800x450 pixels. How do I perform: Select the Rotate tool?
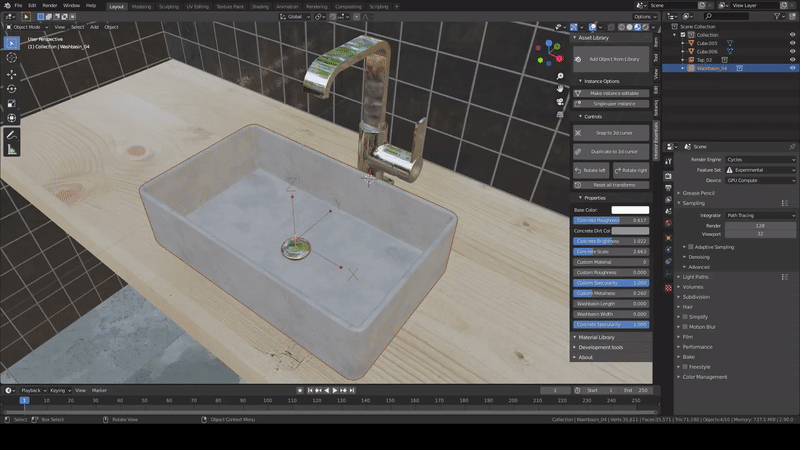coord(12,89)
